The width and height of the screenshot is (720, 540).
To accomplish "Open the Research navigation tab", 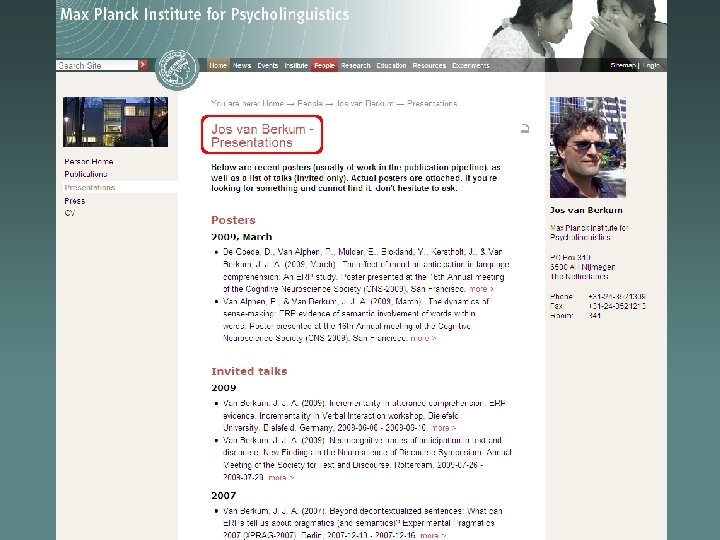I will point(356,65).
